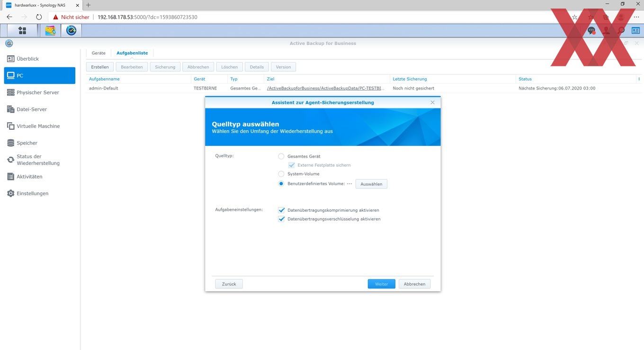644x350 pixels.
Task: Open Überblick in sidebar
Action: click(x=40, y=59)
